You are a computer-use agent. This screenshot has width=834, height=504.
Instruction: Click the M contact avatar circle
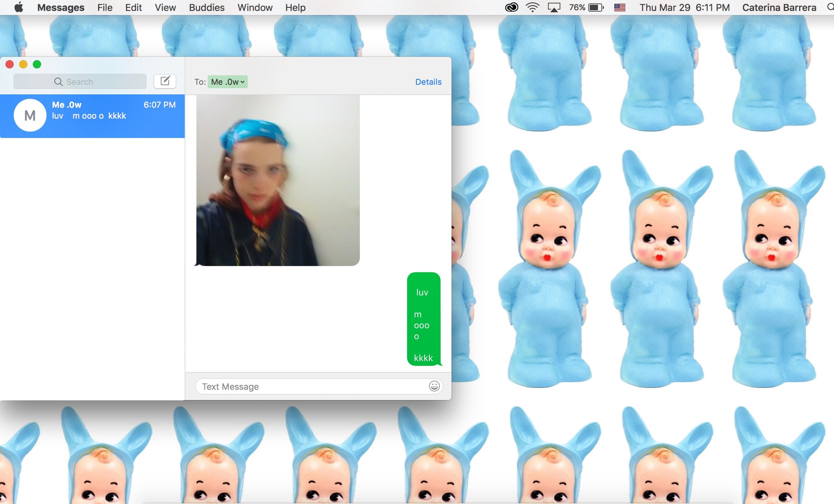(x=30, y=115)
